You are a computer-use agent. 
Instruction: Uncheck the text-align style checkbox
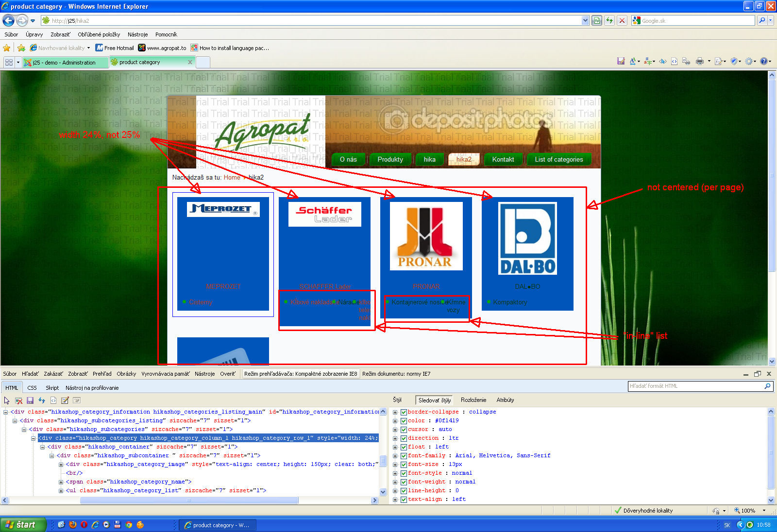404,499
